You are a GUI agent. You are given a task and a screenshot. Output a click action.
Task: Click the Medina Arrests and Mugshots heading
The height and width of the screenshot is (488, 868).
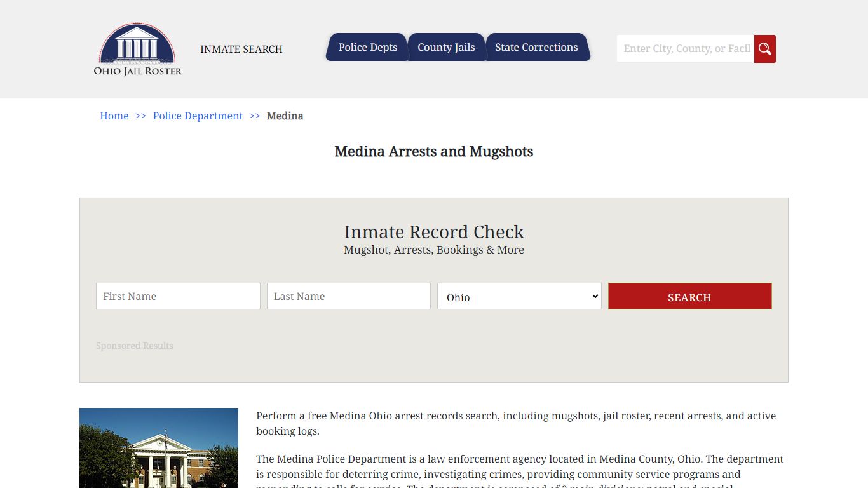434,152
